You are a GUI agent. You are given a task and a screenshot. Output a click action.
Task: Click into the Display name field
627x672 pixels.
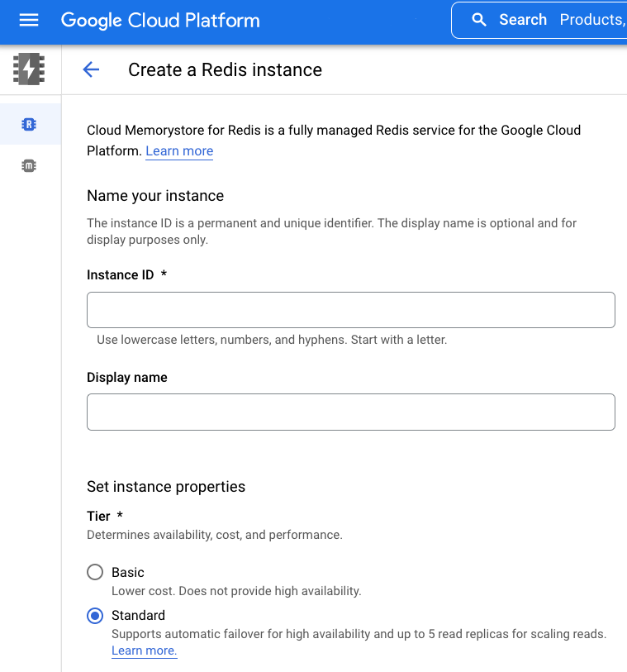point(350,412)
